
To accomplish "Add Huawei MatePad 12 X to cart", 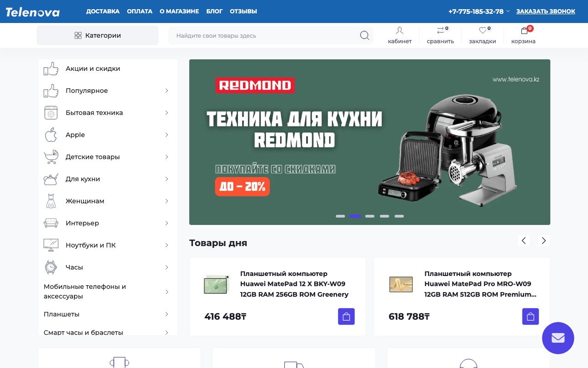I will (346, 316).
